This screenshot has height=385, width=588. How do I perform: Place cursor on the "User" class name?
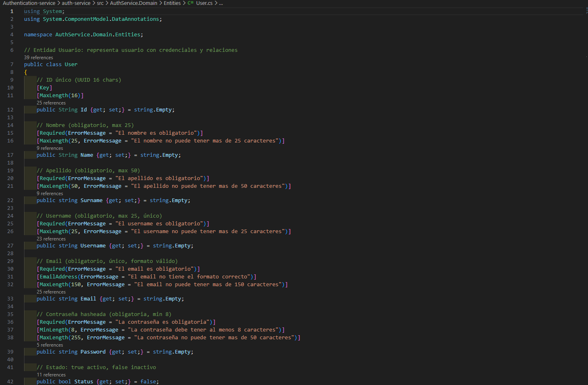(x=71, y=65)
